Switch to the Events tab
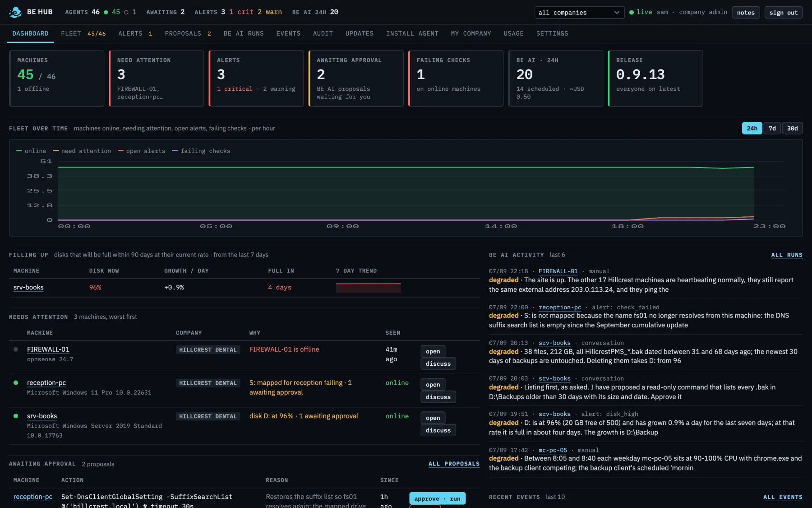 (288, 33)
